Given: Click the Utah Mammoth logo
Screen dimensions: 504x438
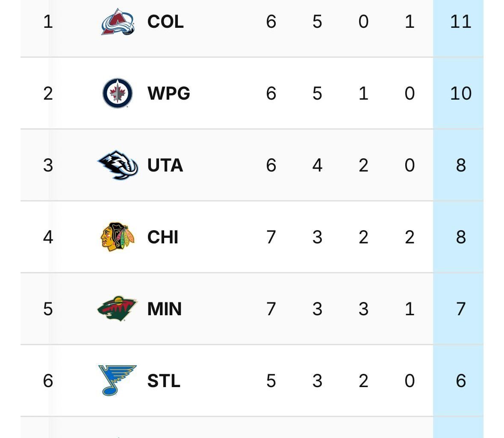Looking at the screenshot, I should coord(118,165).
